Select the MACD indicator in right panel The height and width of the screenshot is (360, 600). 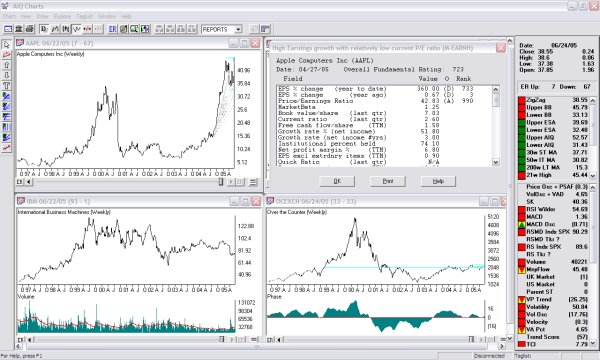(553, 217)
